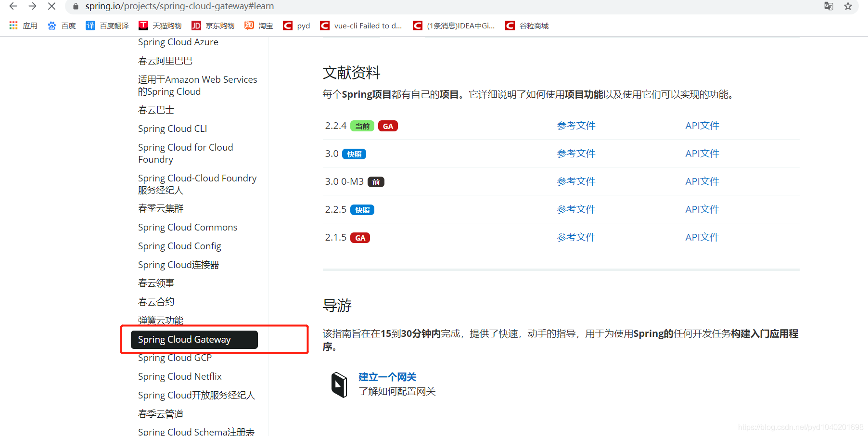Open 弹簧云功能 in sidebar

(x=161, y=321)
